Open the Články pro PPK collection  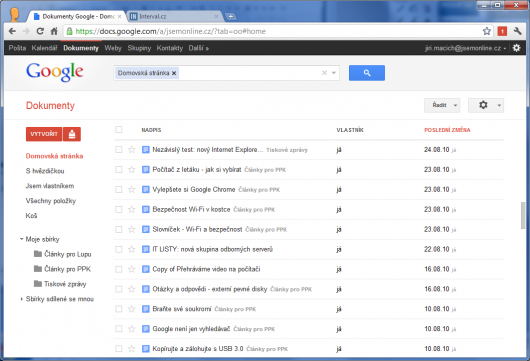[x=67, y=269]
